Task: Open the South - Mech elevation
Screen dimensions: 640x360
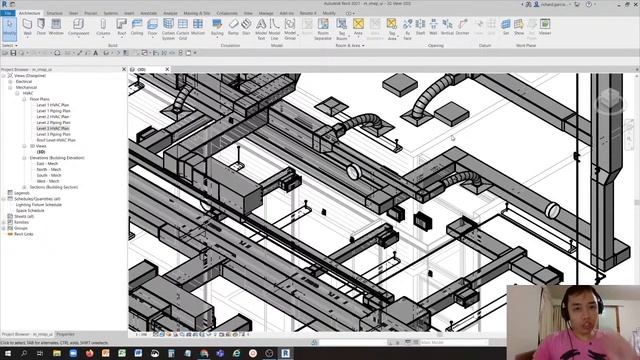Action: tap(49, 175)
